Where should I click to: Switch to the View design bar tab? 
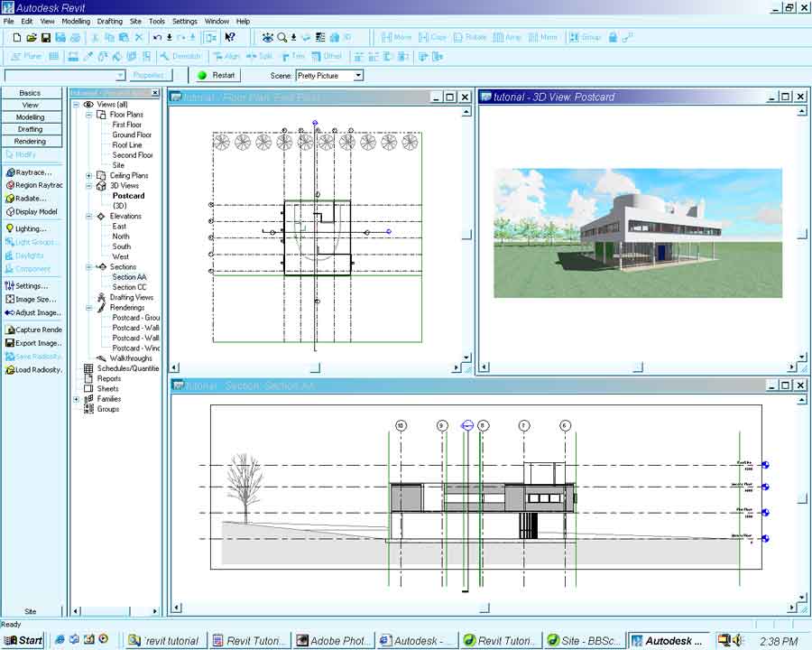pos(32,105)
